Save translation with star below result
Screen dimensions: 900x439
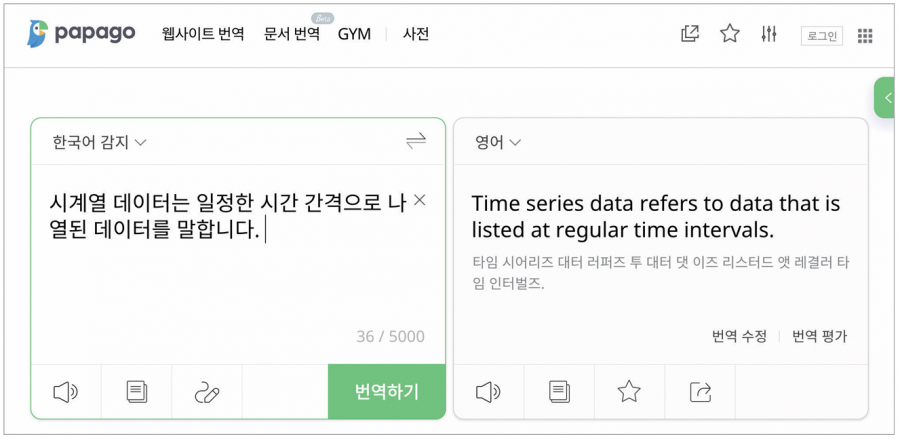(x=629, y=393)
